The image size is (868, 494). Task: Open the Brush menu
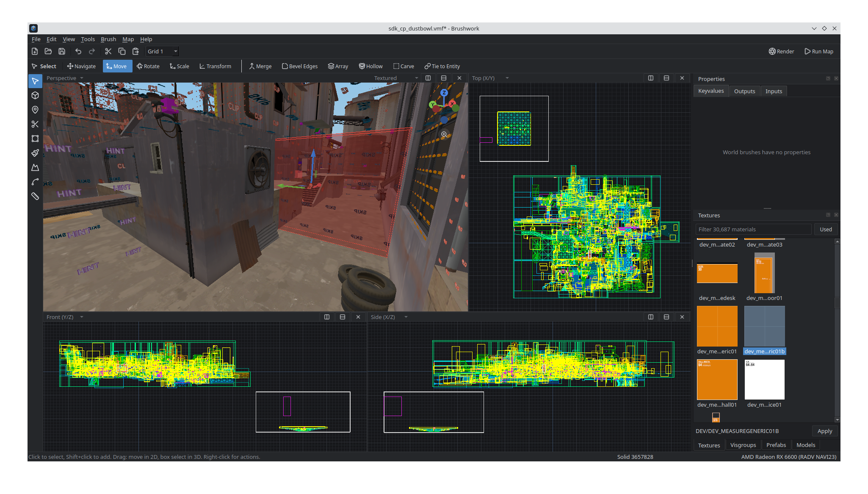click(108, 39)
